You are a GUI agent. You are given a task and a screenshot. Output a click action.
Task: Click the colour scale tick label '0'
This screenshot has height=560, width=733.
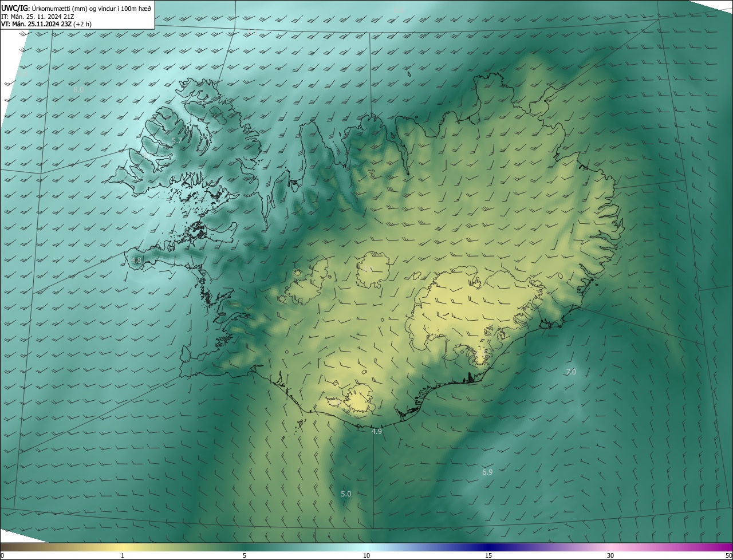point(2,555)
